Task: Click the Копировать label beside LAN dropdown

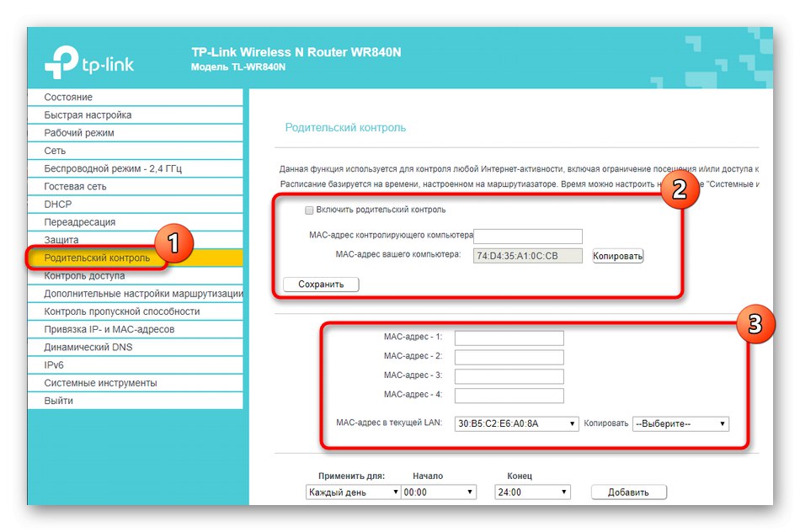Action: (606, 423)
